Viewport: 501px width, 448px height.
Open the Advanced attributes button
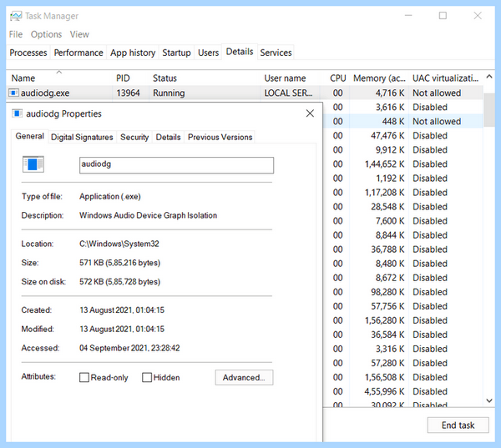click(x=244, y=377)
